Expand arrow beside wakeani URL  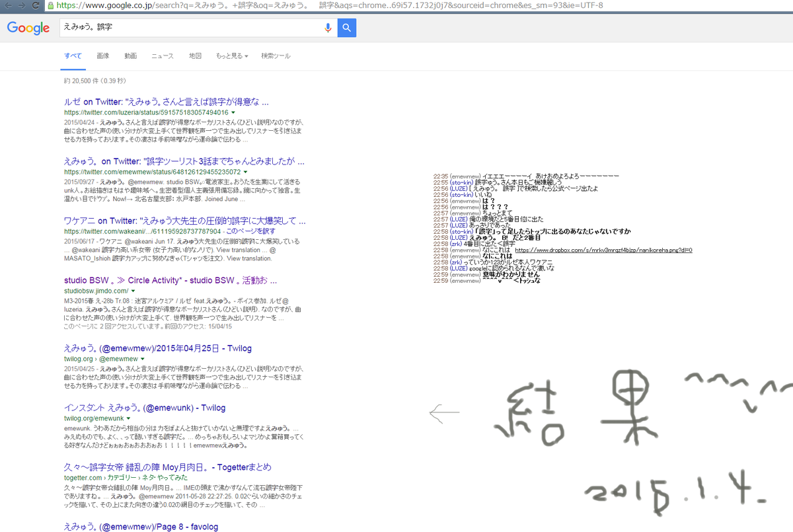[224, 231]
